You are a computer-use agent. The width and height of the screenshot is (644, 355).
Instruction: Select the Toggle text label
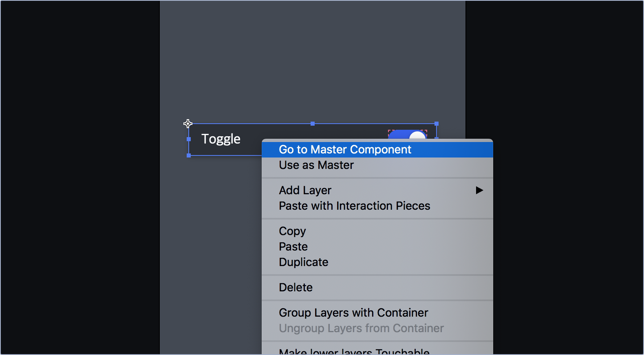(221, 139)
